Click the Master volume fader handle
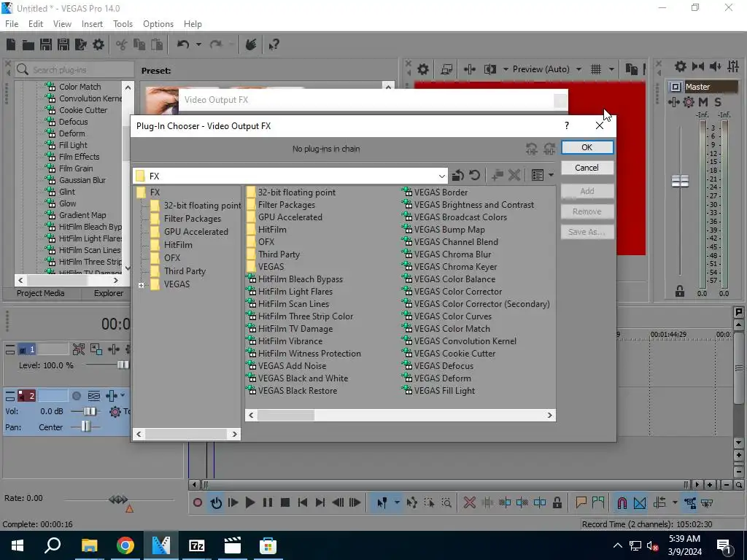This screenshot has width=747, height=560. 680,181
